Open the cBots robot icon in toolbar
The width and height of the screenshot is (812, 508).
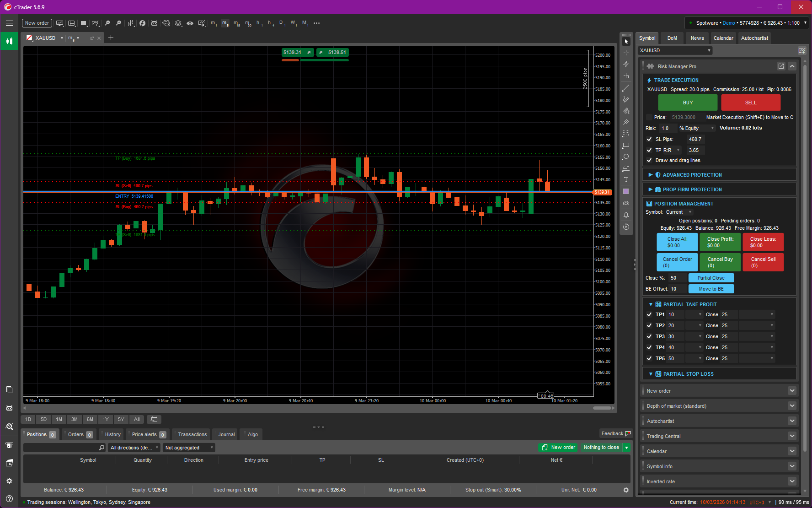click(155, 23)
